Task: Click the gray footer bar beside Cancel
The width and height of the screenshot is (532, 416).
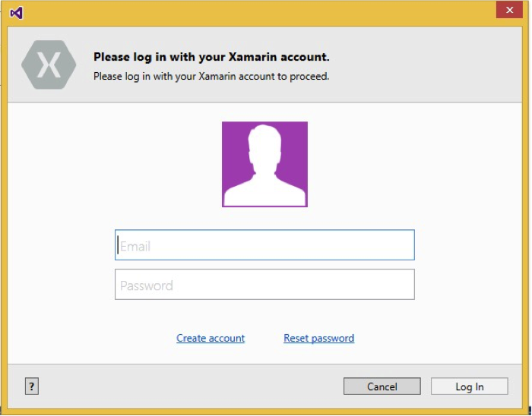Action: tap(190, 386)
